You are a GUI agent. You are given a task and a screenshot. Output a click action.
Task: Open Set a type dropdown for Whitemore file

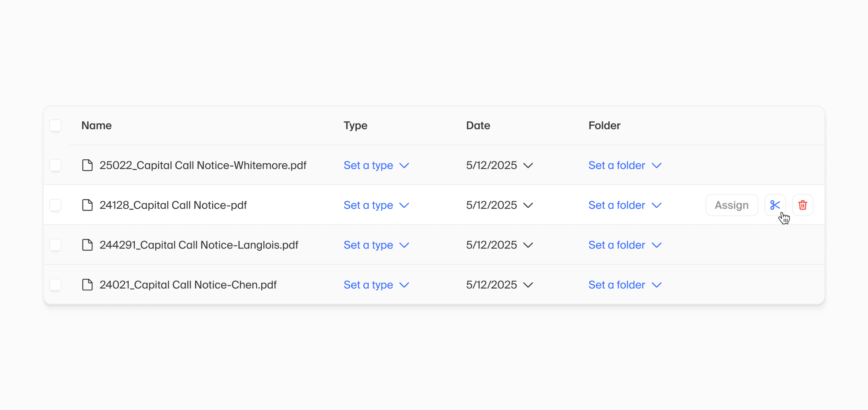coord(376,165)
